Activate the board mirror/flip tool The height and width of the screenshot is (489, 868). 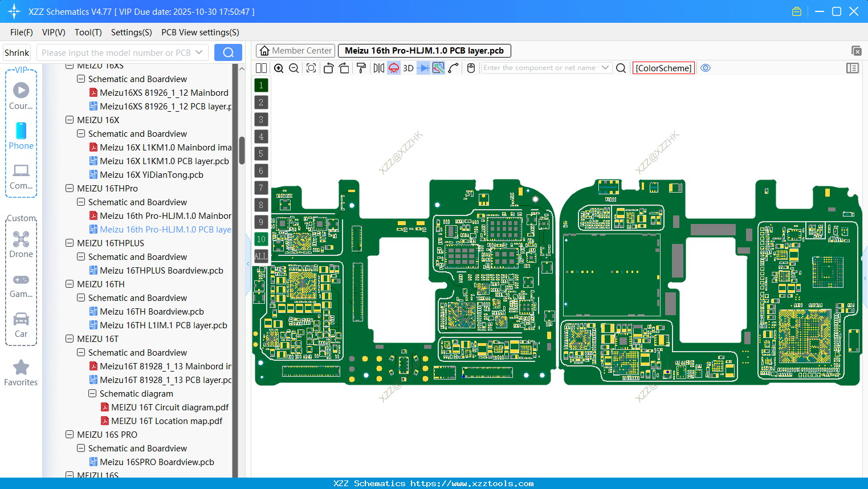coord(378,68)
